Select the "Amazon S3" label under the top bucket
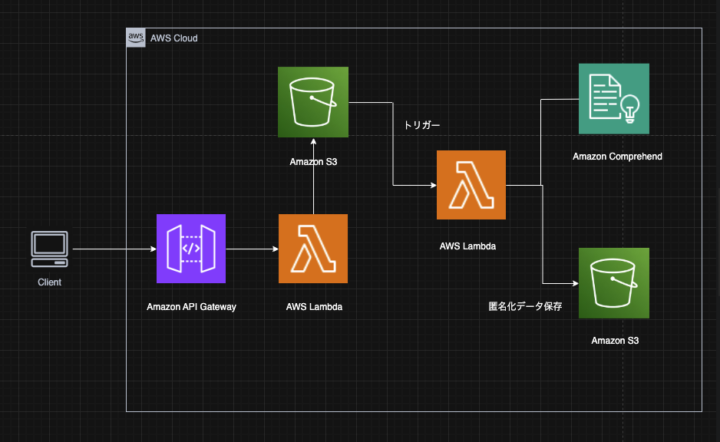The height and width of the screenshot is (442, 720). click(313, 161)
